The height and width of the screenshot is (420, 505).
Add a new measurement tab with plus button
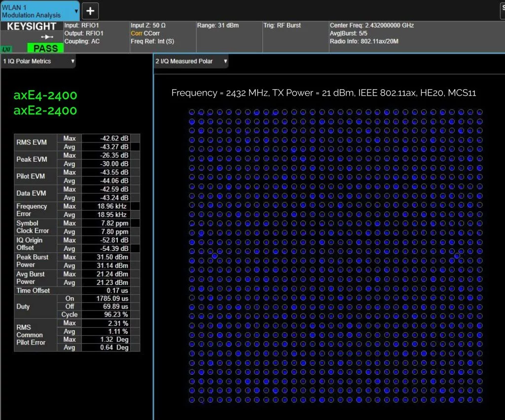[90, 11]
